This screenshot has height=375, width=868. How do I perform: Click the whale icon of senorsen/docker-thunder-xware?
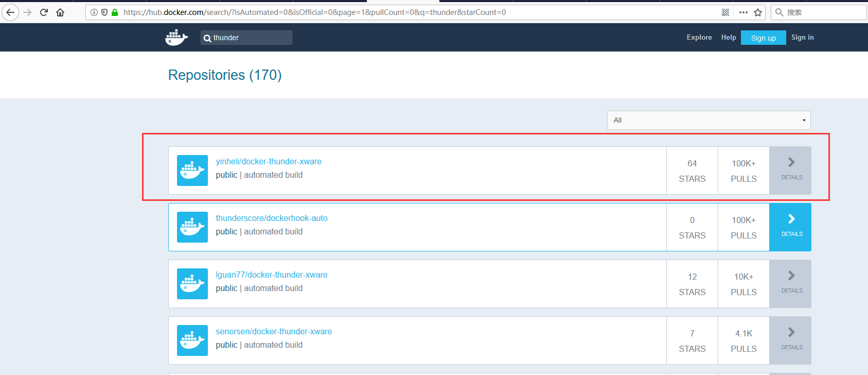pos(192,340)
